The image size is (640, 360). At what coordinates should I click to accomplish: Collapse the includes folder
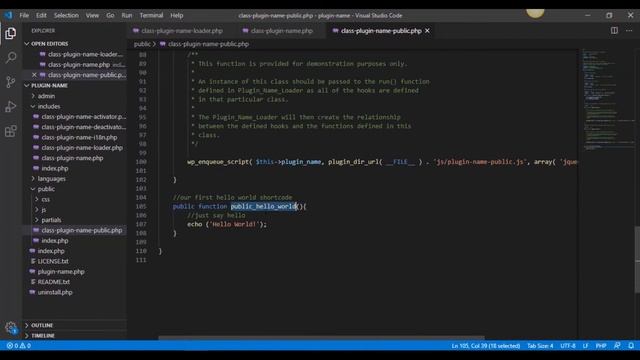[49, 106]
